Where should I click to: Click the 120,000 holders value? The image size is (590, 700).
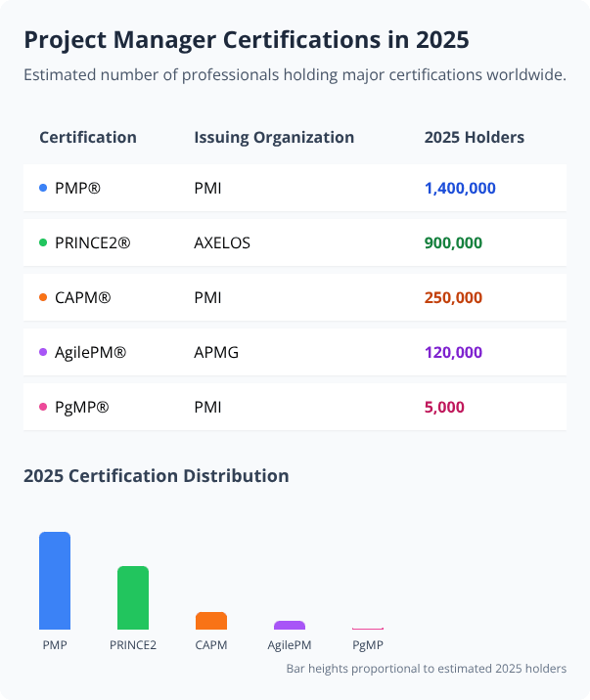point(453,353)
